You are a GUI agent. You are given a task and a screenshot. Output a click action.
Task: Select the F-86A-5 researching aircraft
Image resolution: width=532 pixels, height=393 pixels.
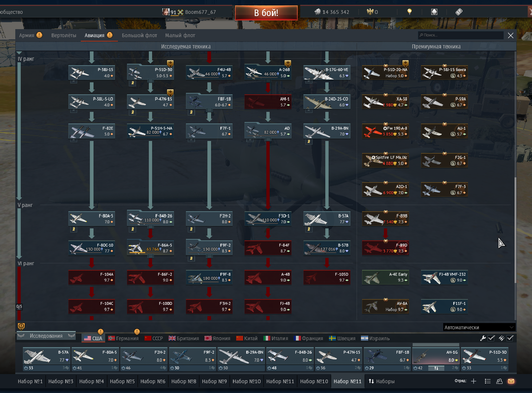pos(150,248)
